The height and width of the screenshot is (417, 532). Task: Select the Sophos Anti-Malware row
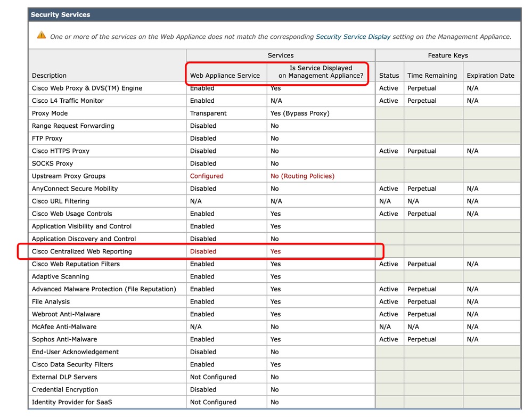tap(65, 339)
